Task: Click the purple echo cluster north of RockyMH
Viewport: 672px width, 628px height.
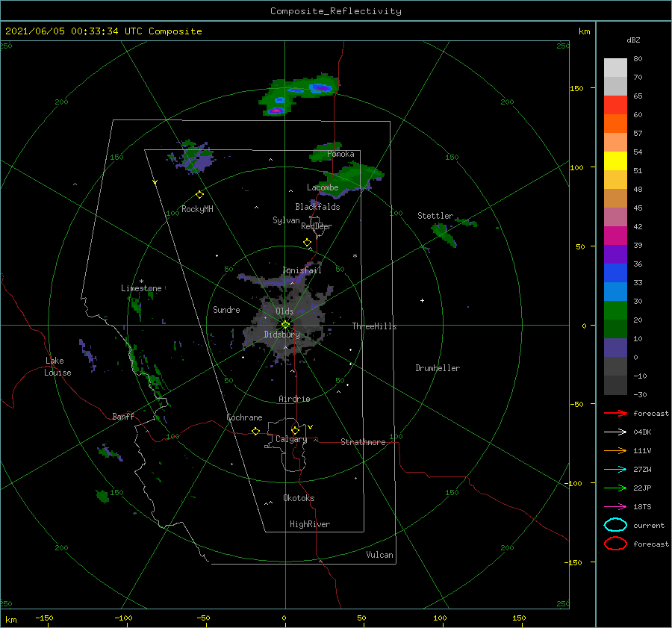Action: click(x=195, y=158)
